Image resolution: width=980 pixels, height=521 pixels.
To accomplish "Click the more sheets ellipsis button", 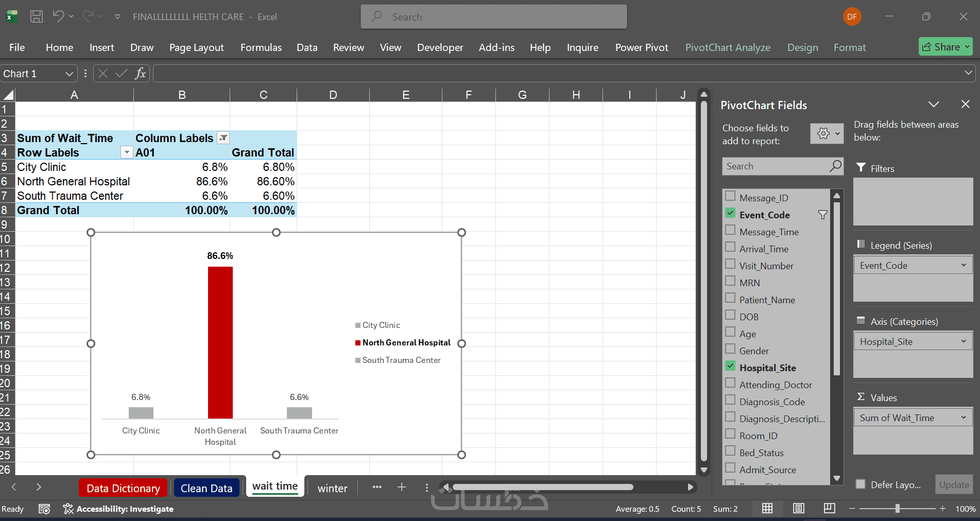I will coord(377,487).
